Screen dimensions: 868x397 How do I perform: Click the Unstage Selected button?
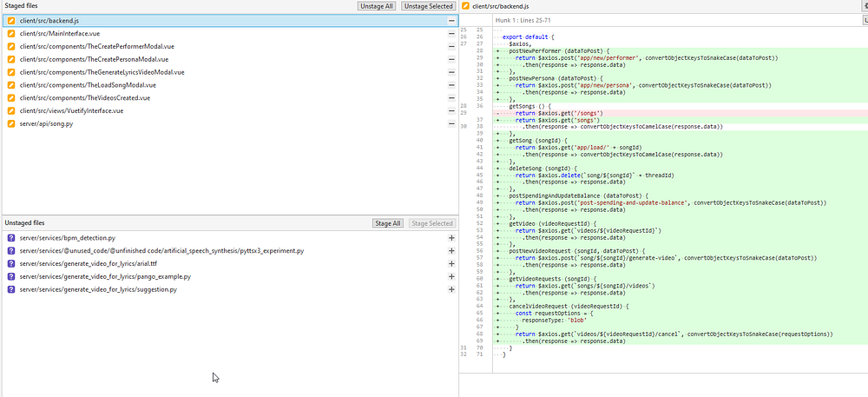tap(428, 6)
